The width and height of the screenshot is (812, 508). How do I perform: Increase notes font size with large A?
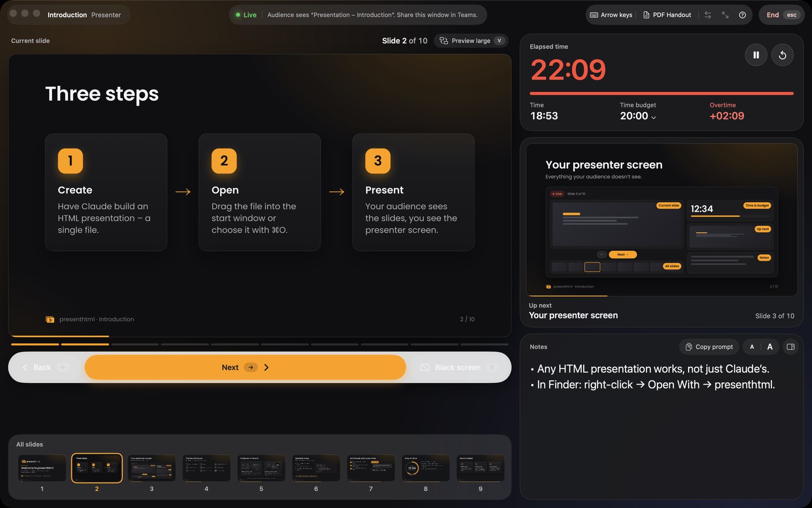(770, 346)
